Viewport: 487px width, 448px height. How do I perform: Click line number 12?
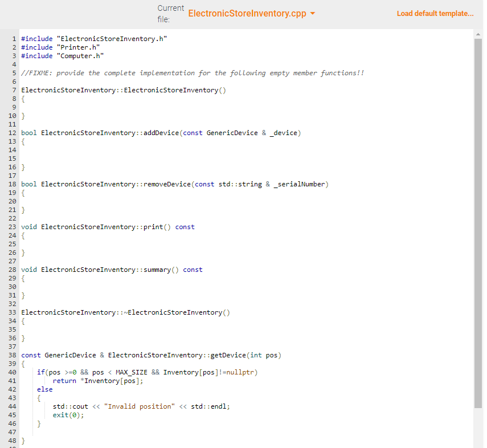click(x=12, y=132)
